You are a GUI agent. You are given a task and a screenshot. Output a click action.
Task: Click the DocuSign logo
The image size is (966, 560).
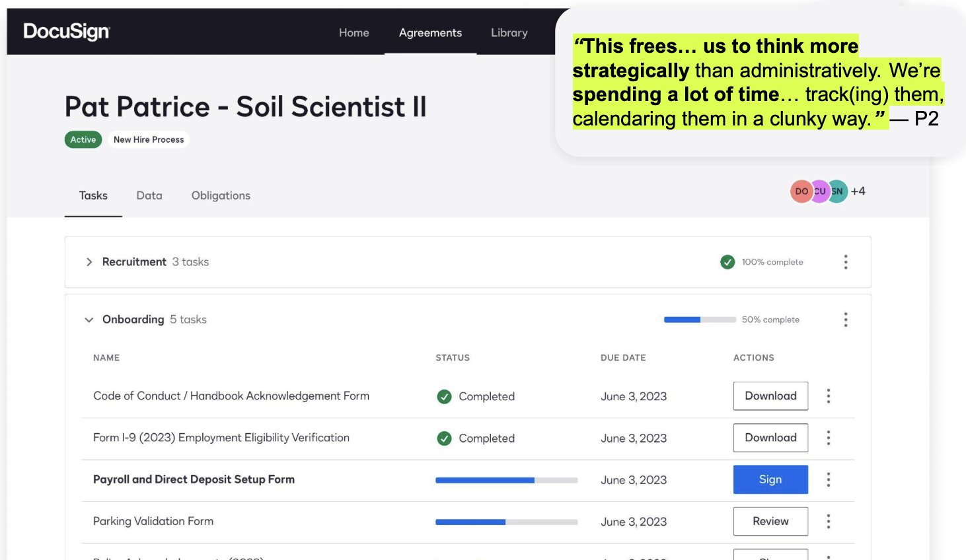pyautogui.click(x=67, y=32)
